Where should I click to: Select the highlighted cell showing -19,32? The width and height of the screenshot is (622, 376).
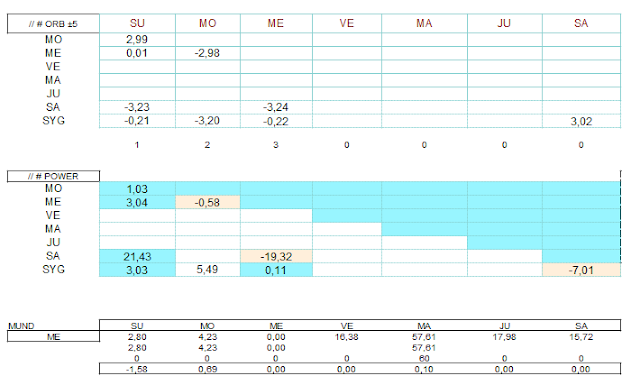coord(276,256)
